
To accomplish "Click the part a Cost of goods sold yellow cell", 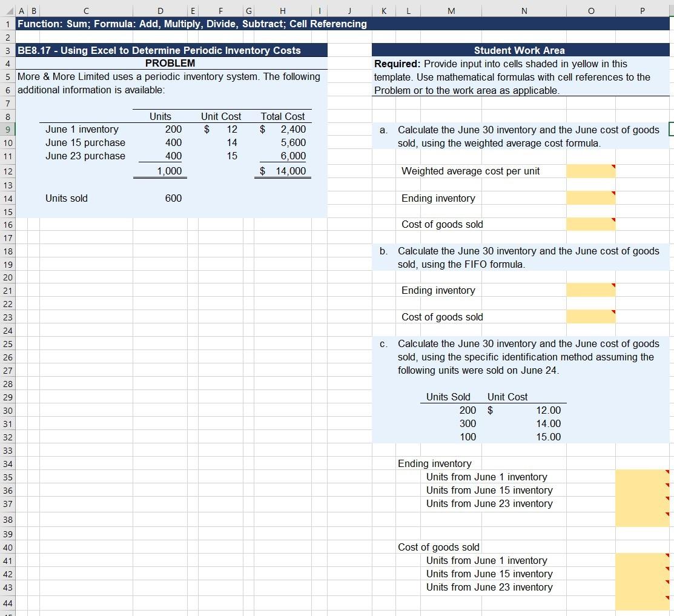I will [x=591, y=224].
